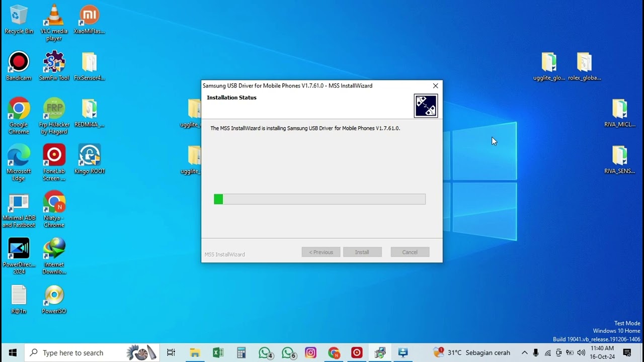This screenshot has width=644, height=362.
Task: Click the search box shell artwork
Action: tap(141, 352)
